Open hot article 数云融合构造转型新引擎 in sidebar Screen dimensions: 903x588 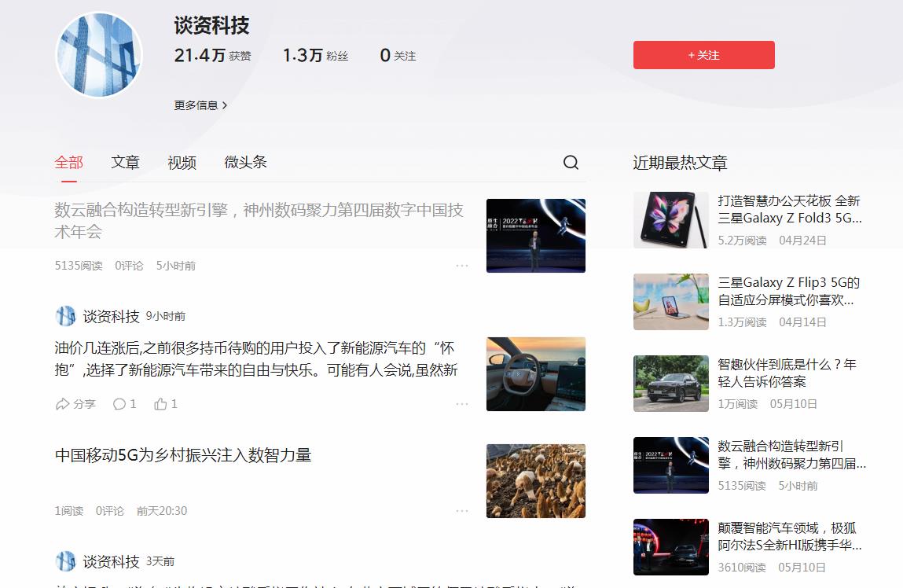[792, 455]
